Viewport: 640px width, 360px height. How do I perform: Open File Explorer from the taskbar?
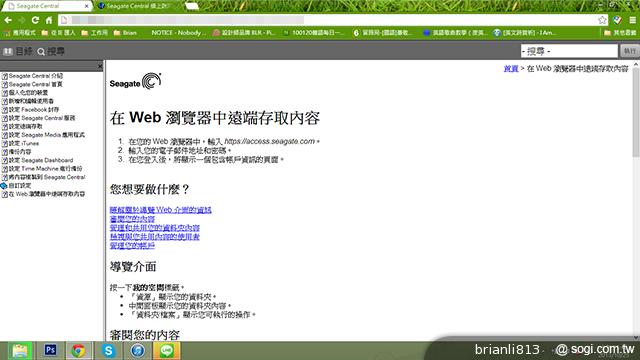19,350
